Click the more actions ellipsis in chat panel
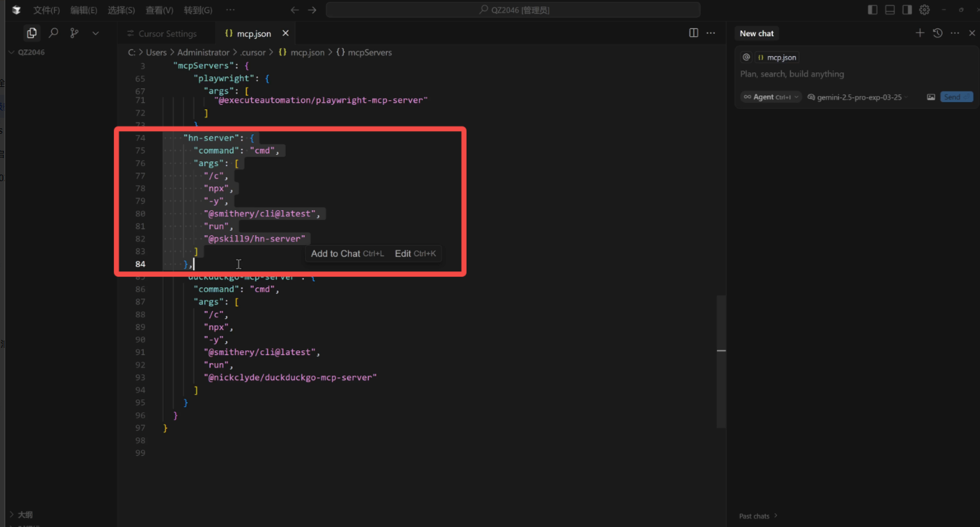The image size is (980, 527). pyautogui.click(x=954, y=32)
